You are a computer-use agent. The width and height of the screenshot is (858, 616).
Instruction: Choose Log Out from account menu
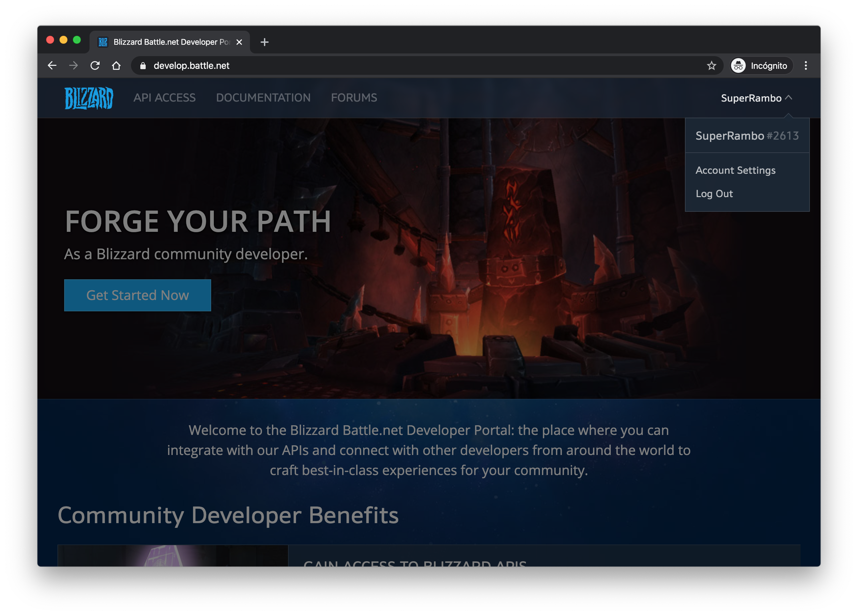pyautogui.click(x=714, y=194)
